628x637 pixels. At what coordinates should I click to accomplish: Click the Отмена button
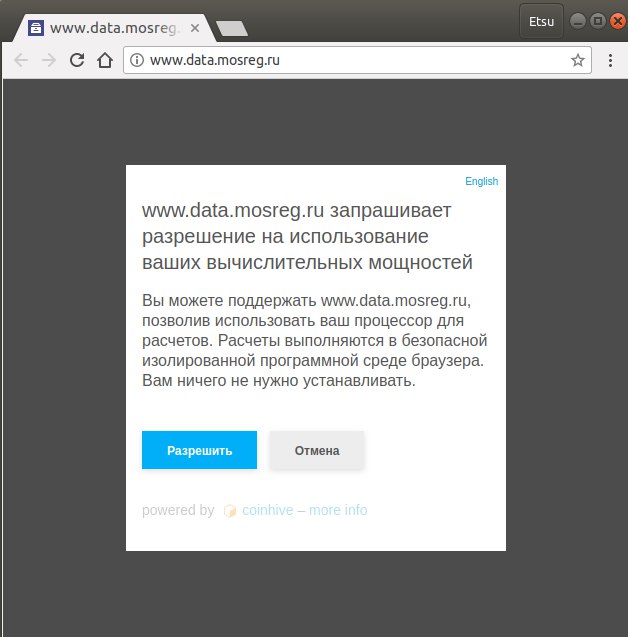317,450
